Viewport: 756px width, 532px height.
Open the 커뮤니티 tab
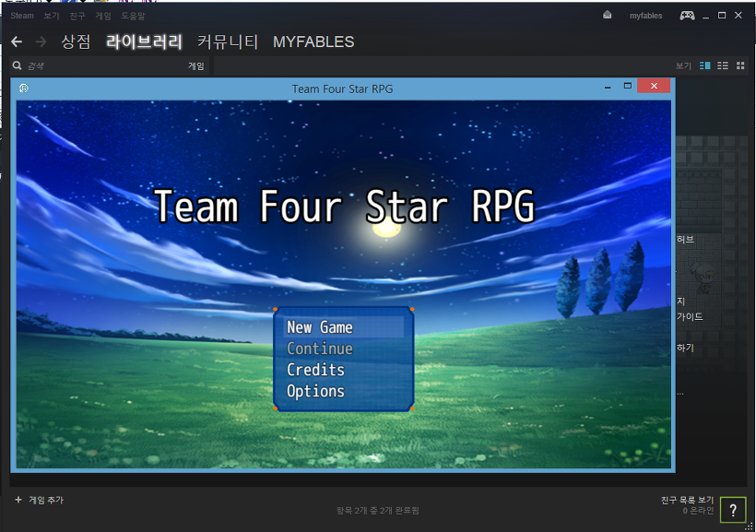pos(228,42)
